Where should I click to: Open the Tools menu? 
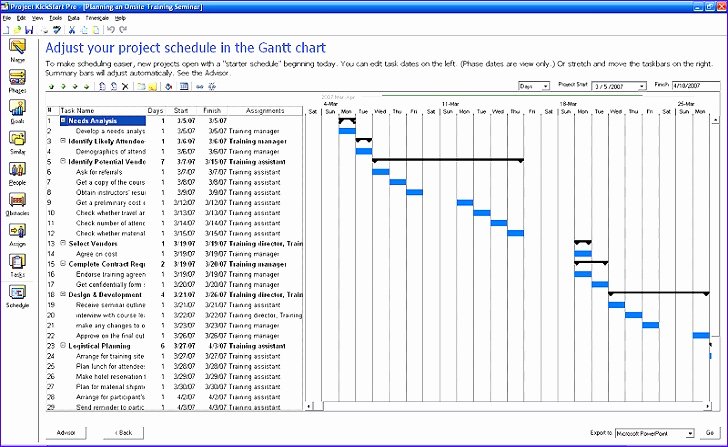point(56,18)
